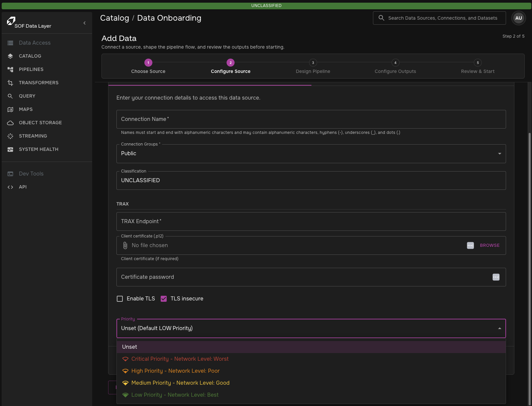Screen dimensions: 532x406
Task: Go to step 3 Design Pipeline
Action: [313, 67]
